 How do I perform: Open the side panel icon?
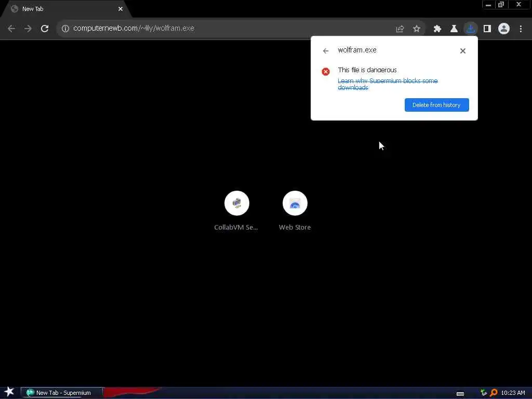tap(487, 29)
